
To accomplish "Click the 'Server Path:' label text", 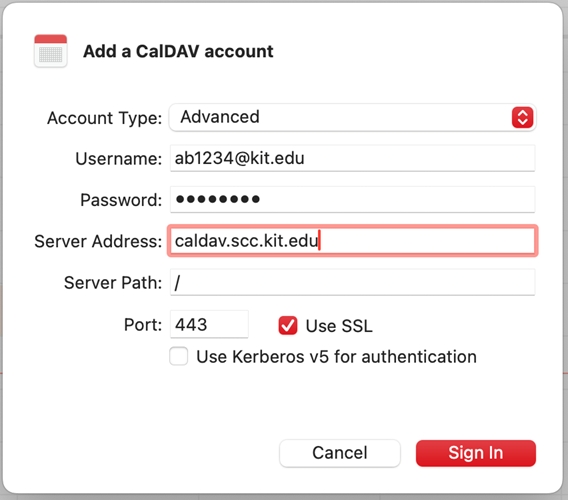I will point(113,283).
